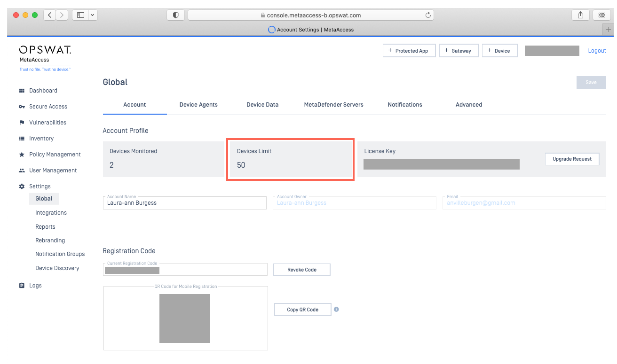Select the Account tab
The image size is (617, 364).
click(134, 105)
